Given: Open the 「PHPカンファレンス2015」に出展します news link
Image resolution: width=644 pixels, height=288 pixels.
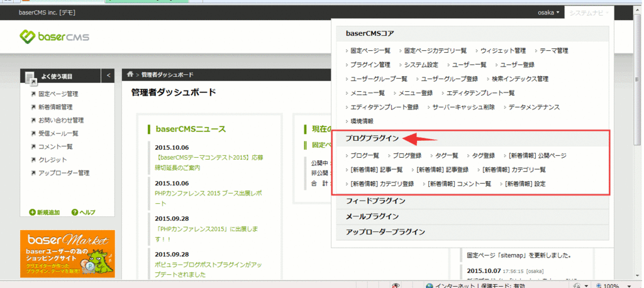Looking at the screenshot, I should click(206, 234).
